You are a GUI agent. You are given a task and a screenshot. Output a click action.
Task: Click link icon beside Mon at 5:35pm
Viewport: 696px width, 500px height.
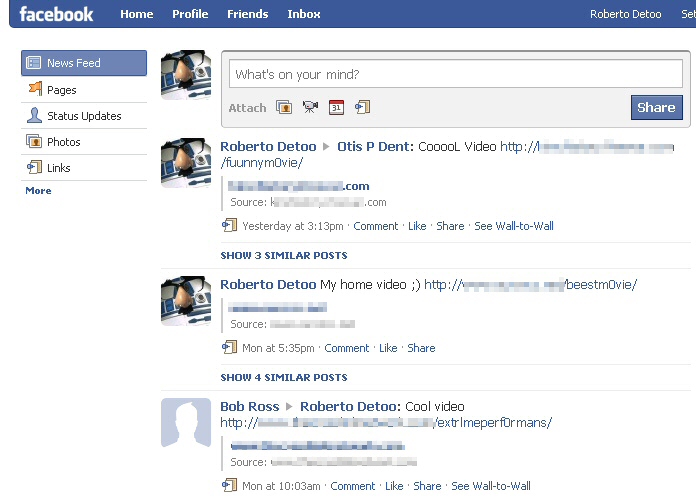tap(229, 347)
